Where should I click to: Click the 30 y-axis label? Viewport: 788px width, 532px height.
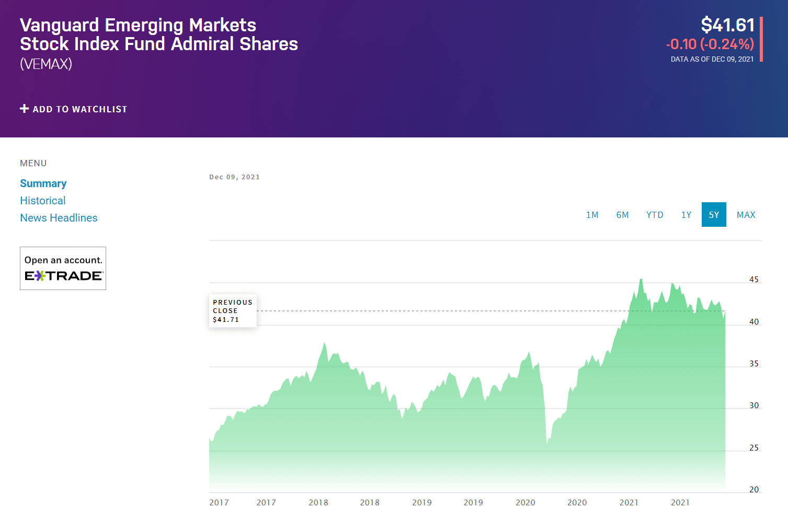tap(754, 406)
